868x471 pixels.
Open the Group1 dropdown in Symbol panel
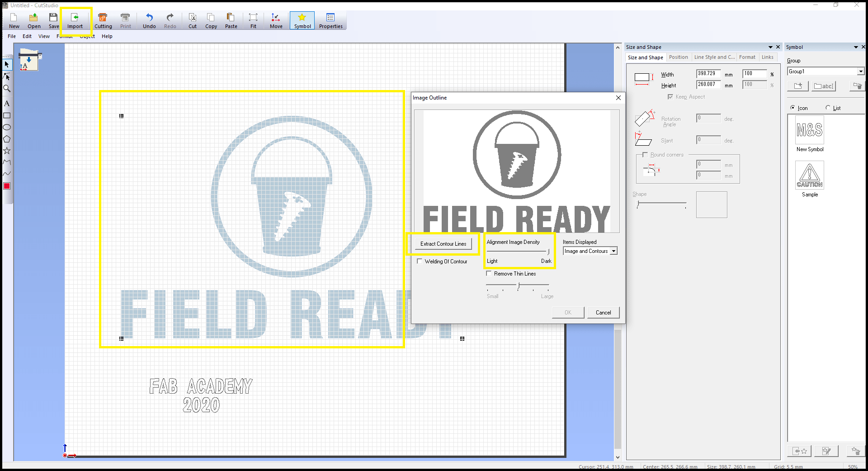coord(826,71)
